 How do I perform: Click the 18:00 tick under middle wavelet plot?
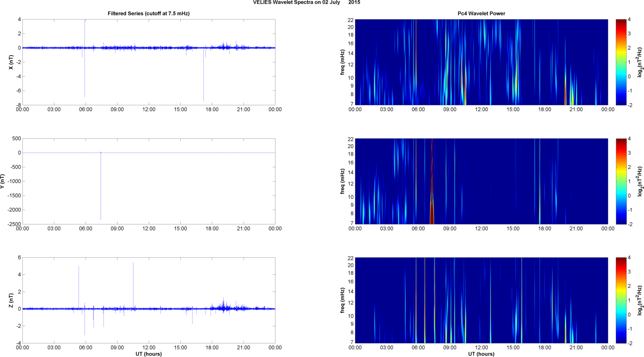coord(544,229)
